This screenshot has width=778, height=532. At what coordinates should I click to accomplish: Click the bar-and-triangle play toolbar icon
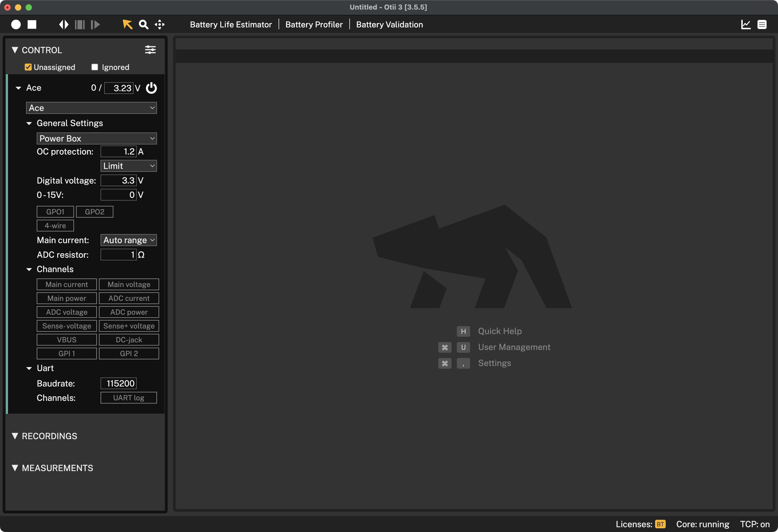tap(96, 24)
